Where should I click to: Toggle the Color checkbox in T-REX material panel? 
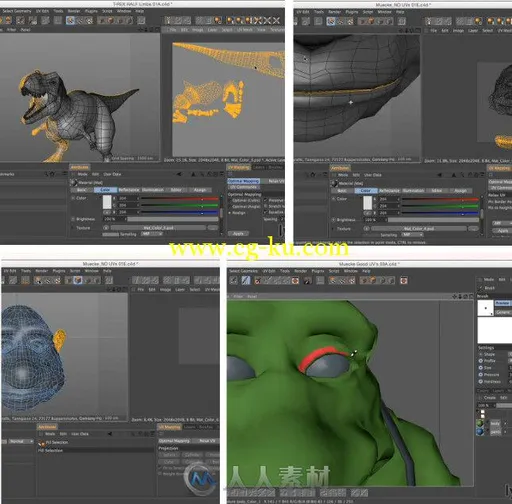point(73,198)
